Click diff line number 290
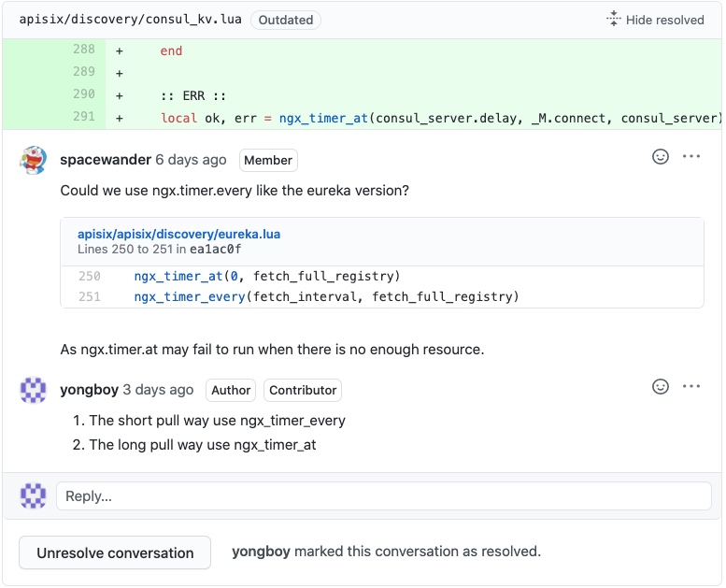 pos(84,94)
